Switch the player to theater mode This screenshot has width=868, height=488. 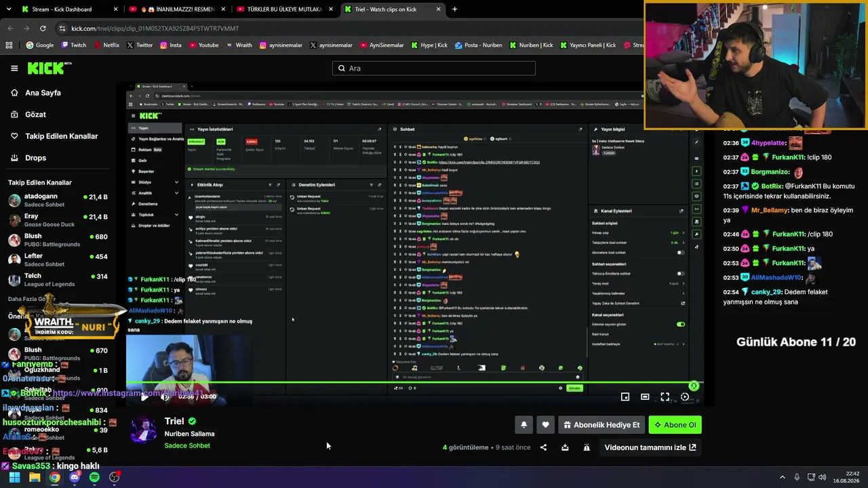tap(645, 397)
